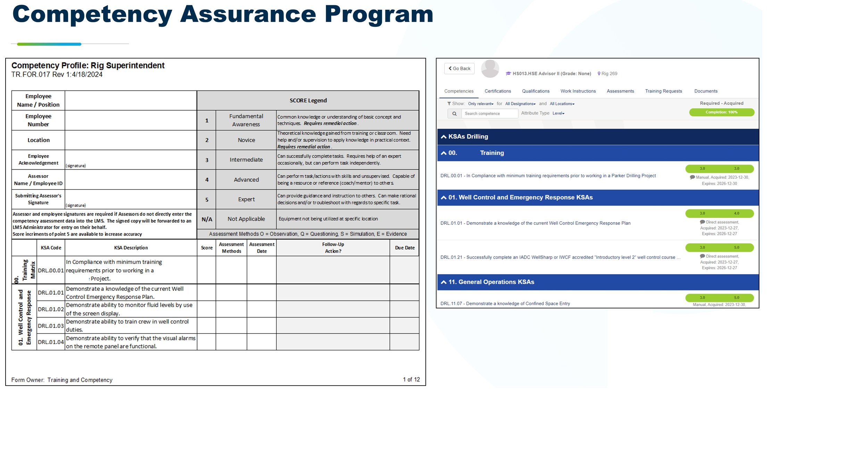Open the Work Instructions tab
868x473 pixels.
pos(578,91)
